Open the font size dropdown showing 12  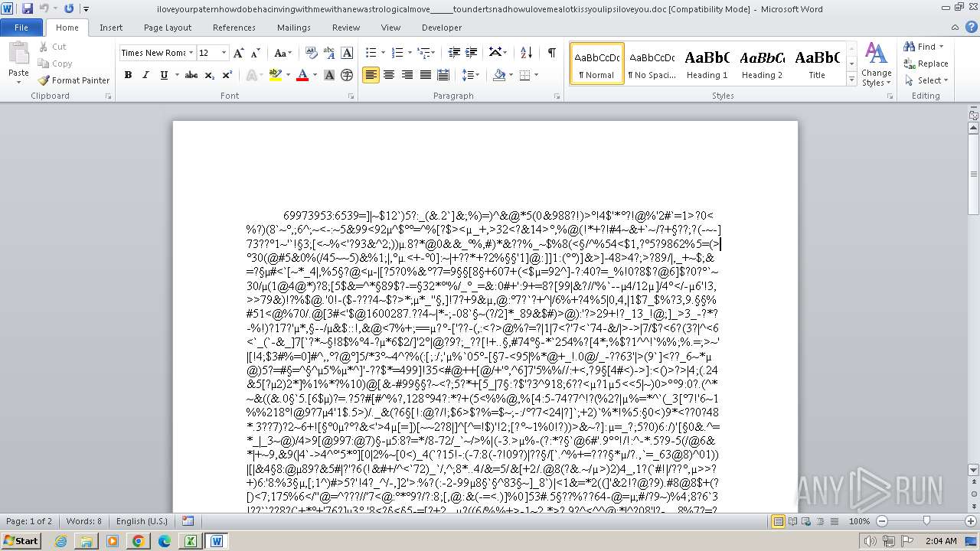click(224, 53)
